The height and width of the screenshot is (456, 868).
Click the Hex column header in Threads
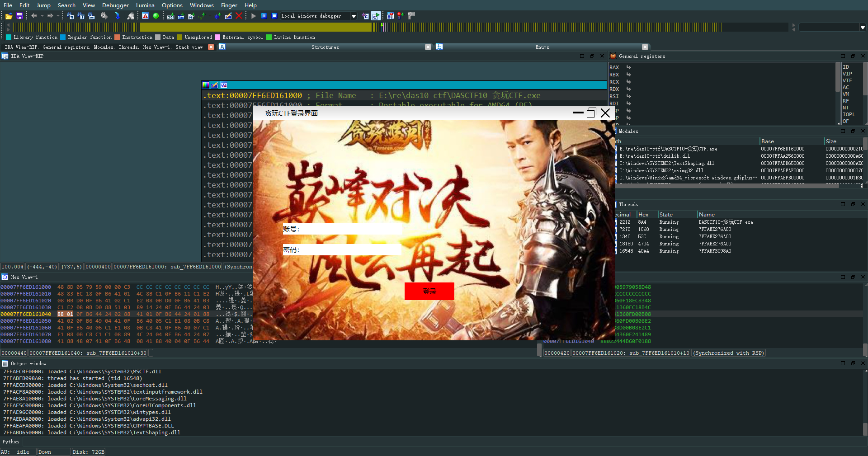[x=647, y=215]
